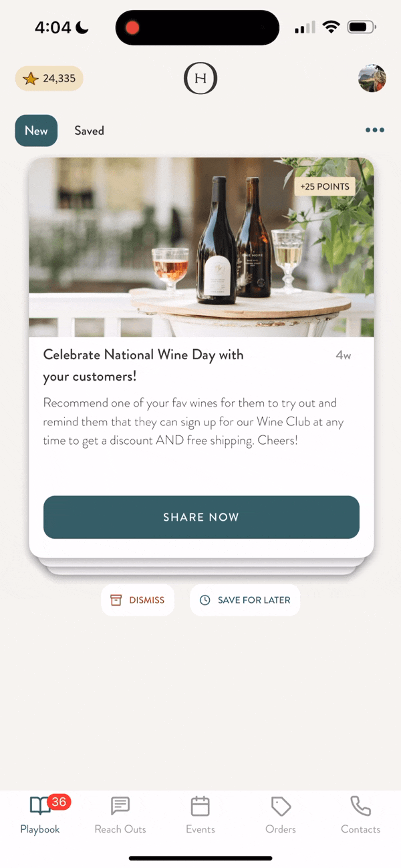401x868 pixels.
Task: Open the profile avatar photo
Action: (372, 79)
